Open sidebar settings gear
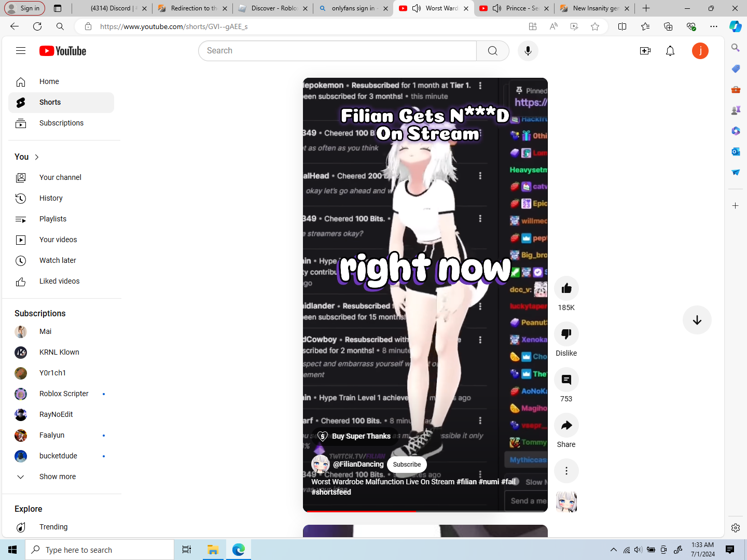747x560 pixels. coord(736,528)
